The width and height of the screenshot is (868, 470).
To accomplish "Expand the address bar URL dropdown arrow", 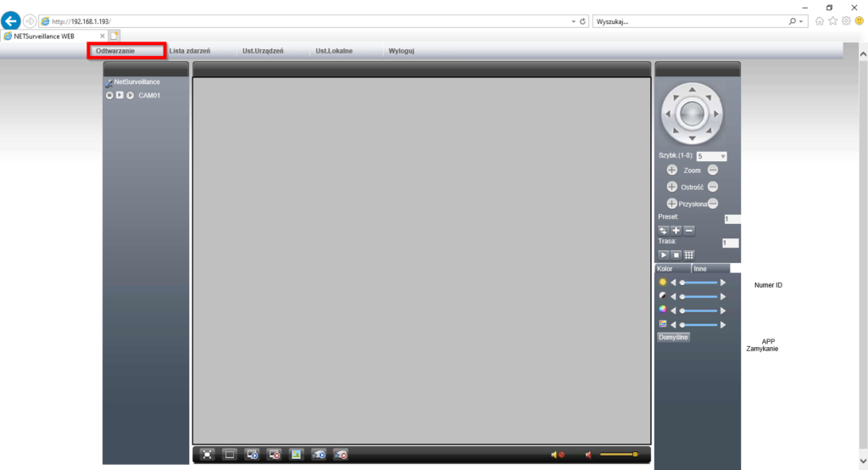I will pos(573,21).
